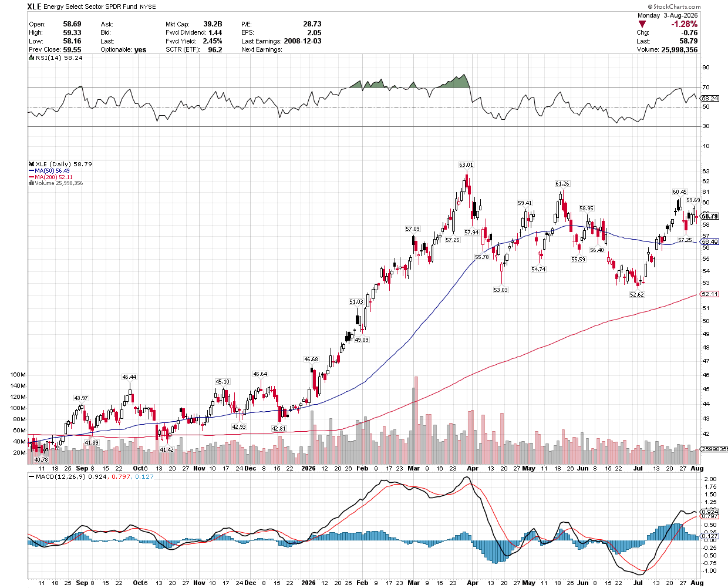This screenshot has height=588, width=728.
Task: Click the XLE (Daily) 58.79 legend label
Action: point(64,164)
